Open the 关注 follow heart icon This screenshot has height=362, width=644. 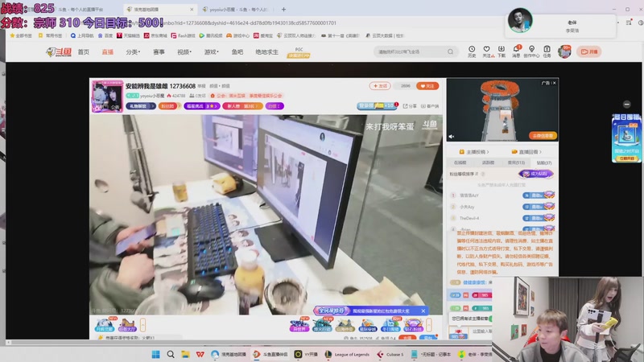pos(487,51)
